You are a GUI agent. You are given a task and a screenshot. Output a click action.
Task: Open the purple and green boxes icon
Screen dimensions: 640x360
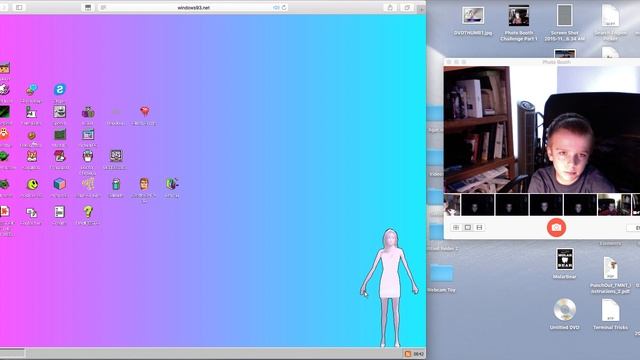tap(88, 112)
